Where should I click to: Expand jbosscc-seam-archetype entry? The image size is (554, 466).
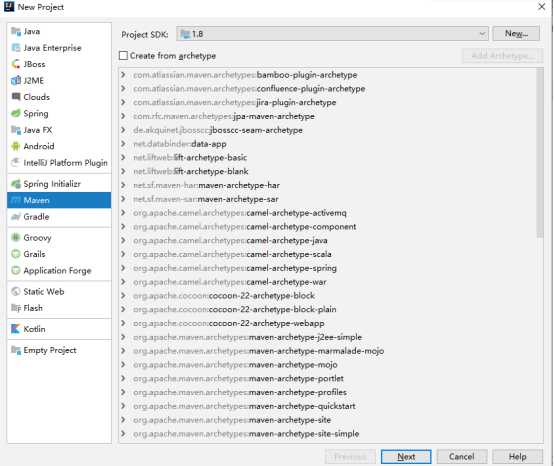[123, 130]
